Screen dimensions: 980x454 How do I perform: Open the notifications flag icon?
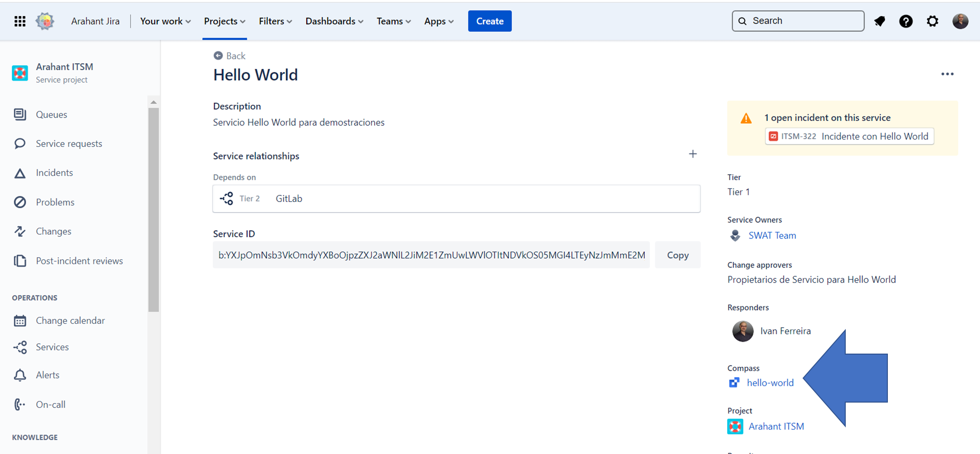point(880,21)
